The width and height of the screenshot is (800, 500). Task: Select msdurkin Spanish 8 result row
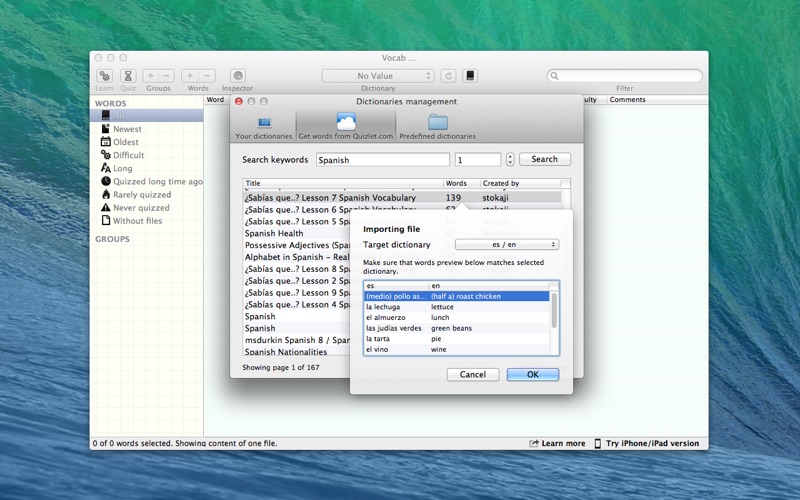[296, 340]
